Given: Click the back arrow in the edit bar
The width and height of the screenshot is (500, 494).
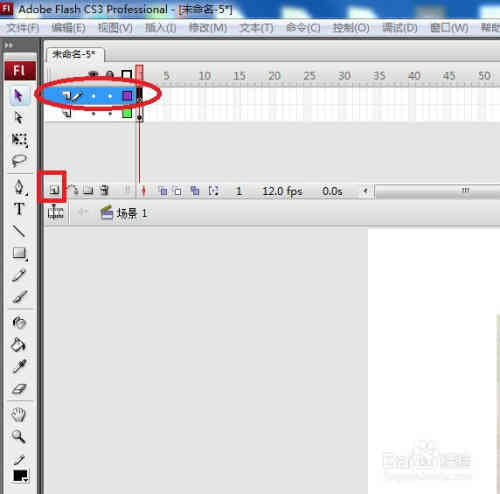Looking at the screenshot, I should [x=82, y=212].
